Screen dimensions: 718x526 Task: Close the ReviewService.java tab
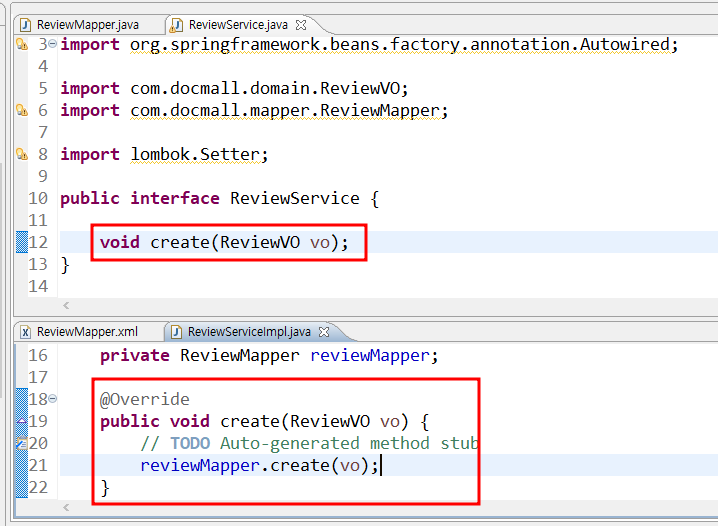[301, 25]
